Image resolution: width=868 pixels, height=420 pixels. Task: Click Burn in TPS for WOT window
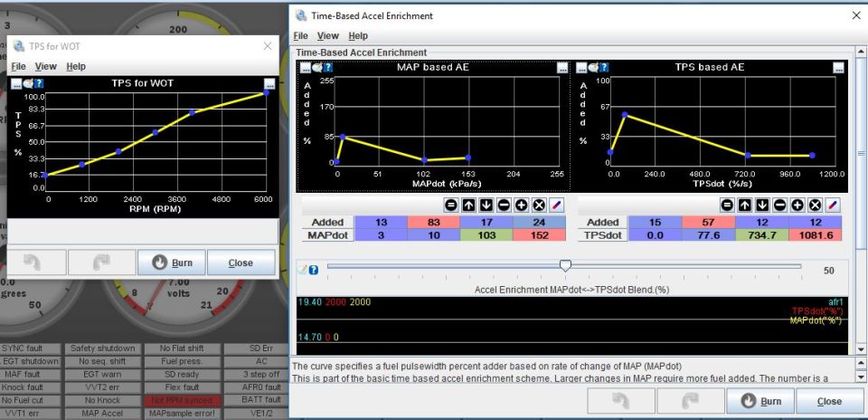point(172,262)
